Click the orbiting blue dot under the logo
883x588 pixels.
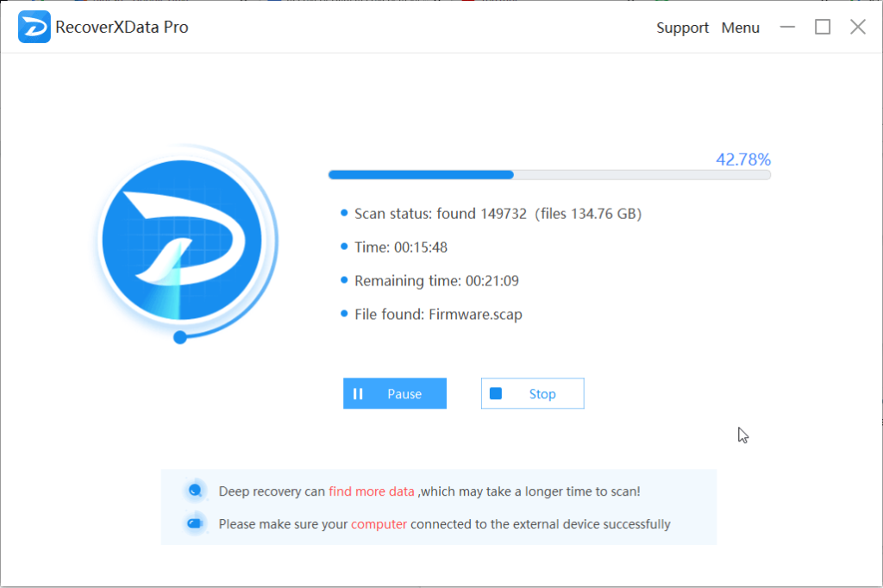pyautogui.click(x=180, y=337)
